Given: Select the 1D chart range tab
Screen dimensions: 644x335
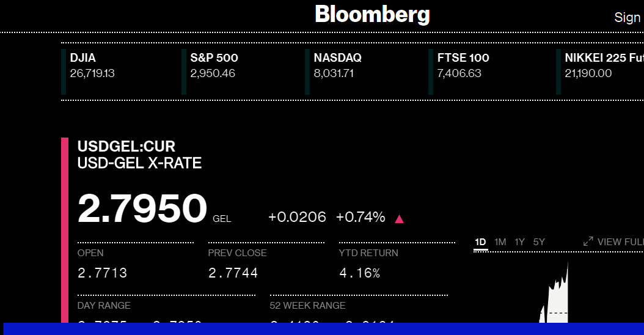Looking at the screenshot, I should point(480,242).
